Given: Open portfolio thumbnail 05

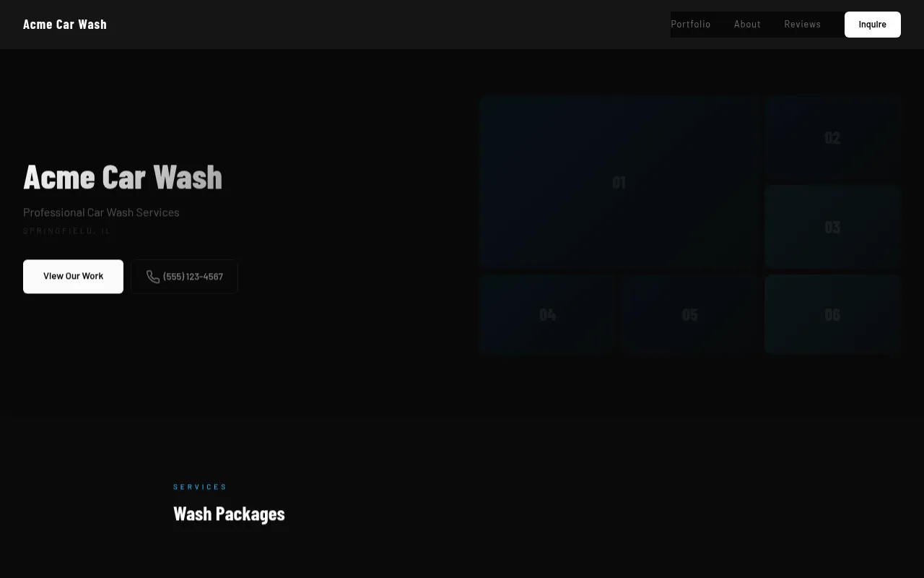Looking at the screenshot, I should coord(689,314).
